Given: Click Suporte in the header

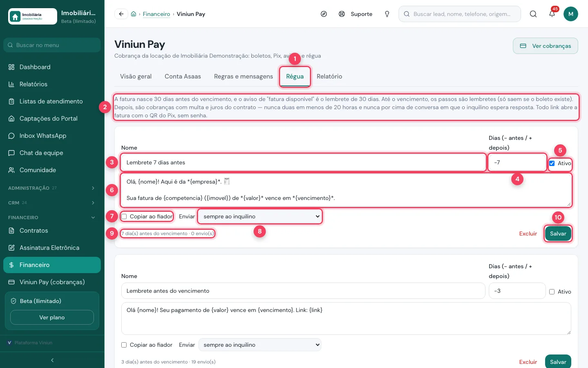Looking at the screenshot, I should click(x=356, y=14).
